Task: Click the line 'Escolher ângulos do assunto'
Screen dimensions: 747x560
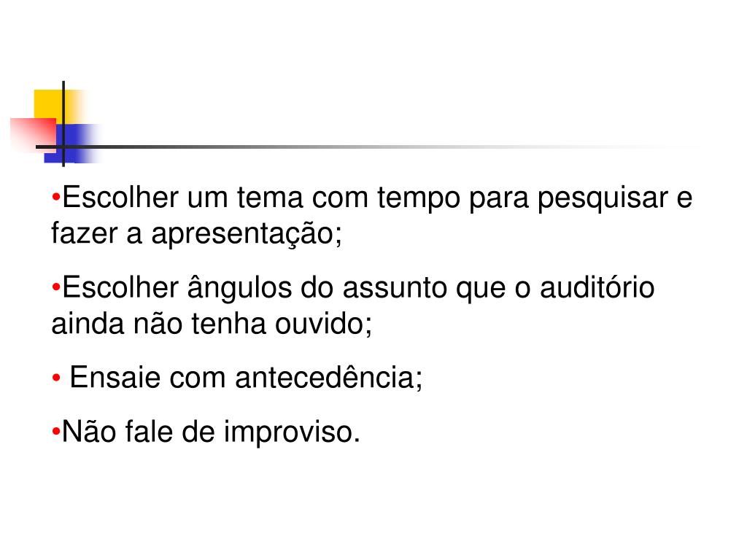Action: point(353,288)
